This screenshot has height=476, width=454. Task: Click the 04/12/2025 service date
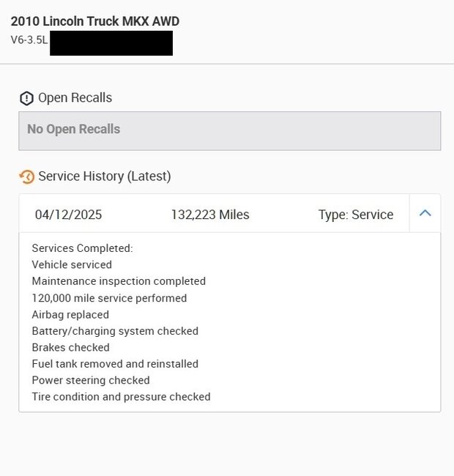pos(68,215)
